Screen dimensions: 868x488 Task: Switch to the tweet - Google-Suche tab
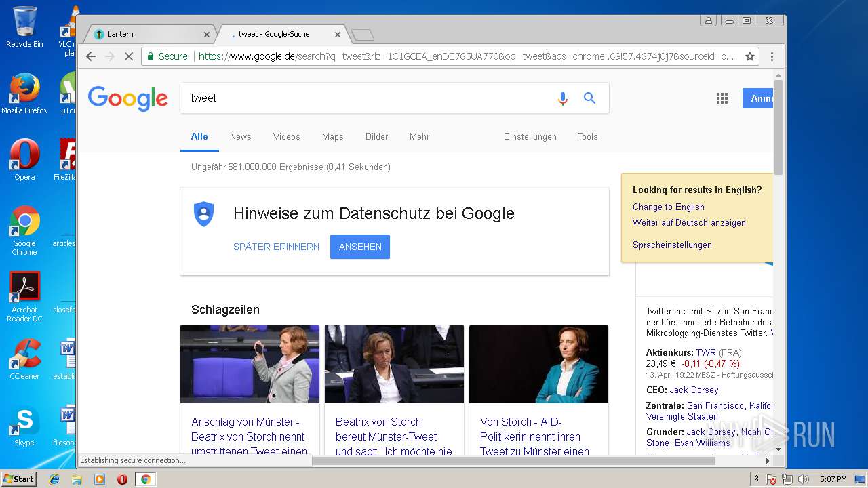(281, 34)
